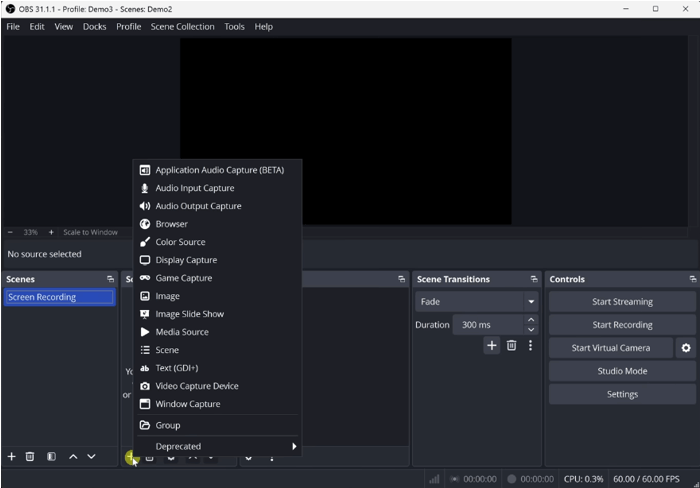Remove transition with the trash icon

point(511,345)
